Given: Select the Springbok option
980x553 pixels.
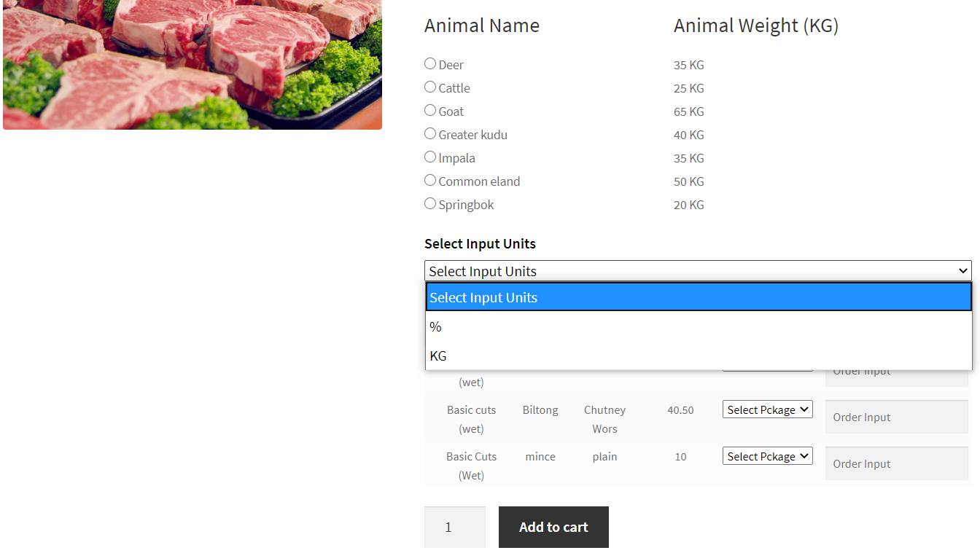Looking at the screenshot, I should 430,204.
